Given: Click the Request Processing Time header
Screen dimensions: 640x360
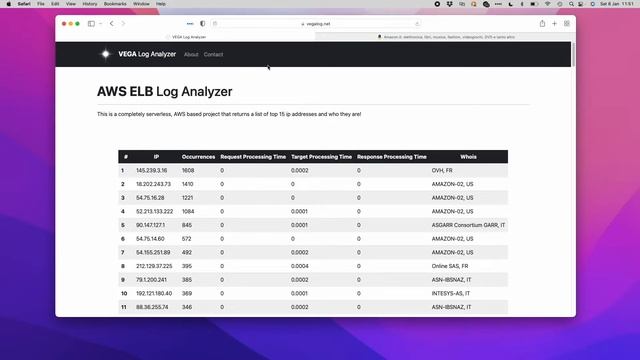Looking at the screenshot, I should pyautogui.click(x=253, y=157).
